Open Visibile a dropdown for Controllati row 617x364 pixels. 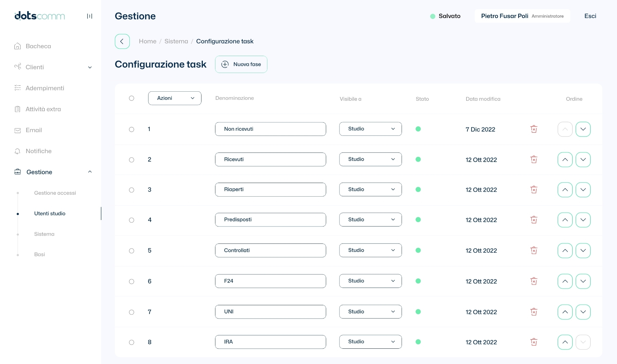370,250
